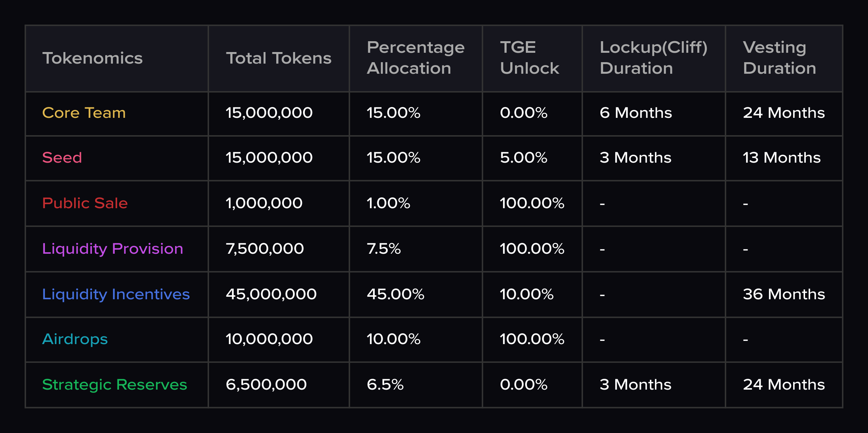Click the 45,000,000 total tokens cell
The height and width of the screenshot is (433, 868).
271,294
